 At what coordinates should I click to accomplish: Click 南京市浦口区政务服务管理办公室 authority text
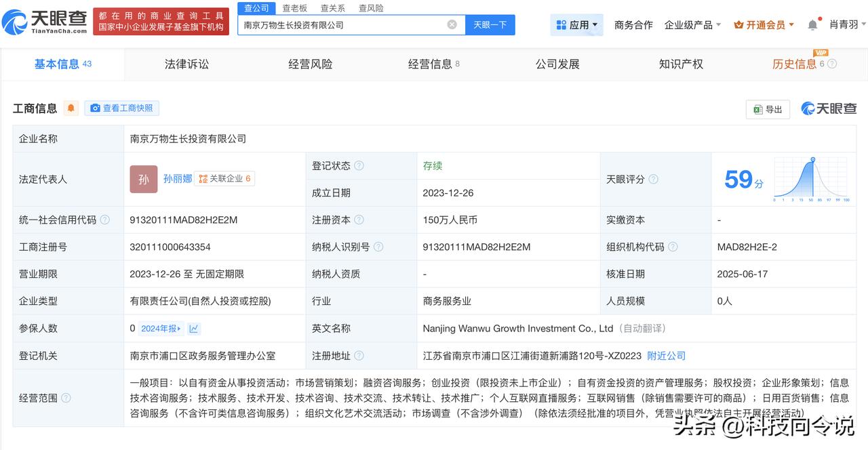[x=203, y=356]
